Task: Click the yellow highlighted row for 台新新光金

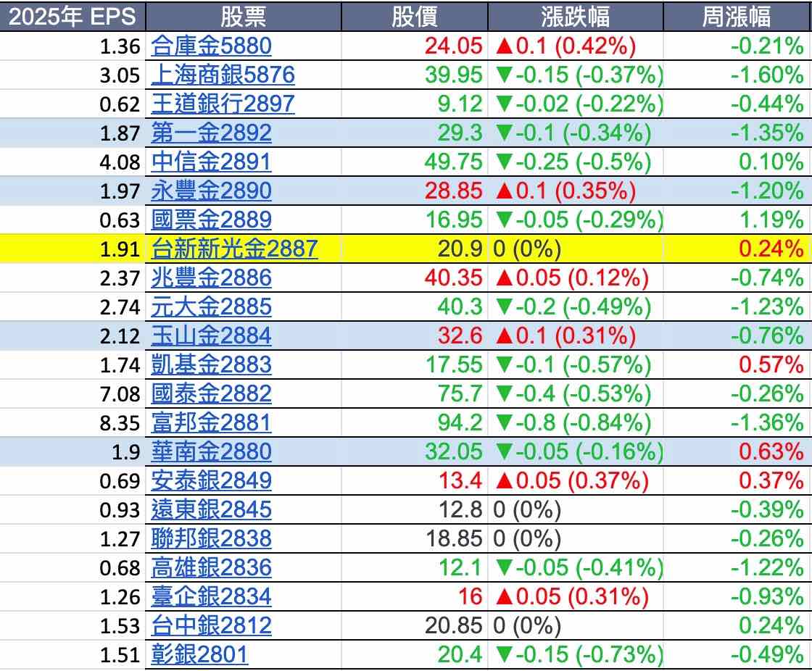Action: 406,249
